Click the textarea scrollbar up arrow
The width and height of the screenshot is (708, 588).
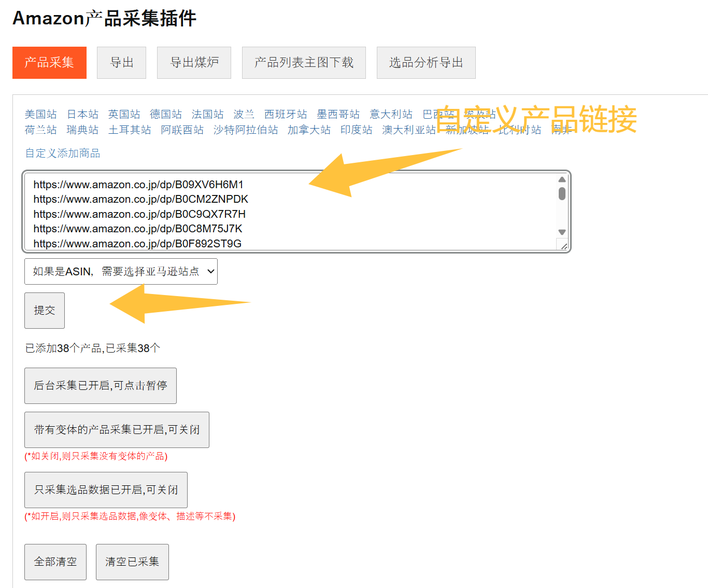click(562, 179)
